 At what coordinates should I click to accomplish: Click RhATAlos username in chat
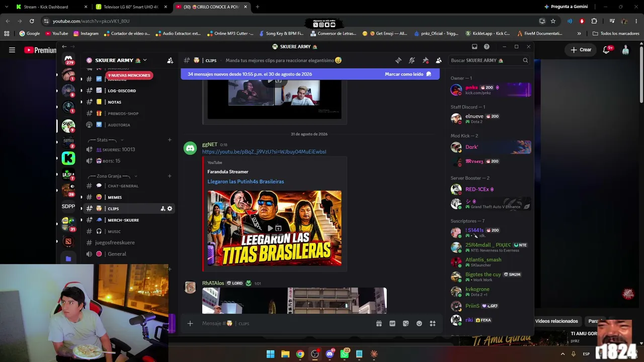click(x=213, y=283)
